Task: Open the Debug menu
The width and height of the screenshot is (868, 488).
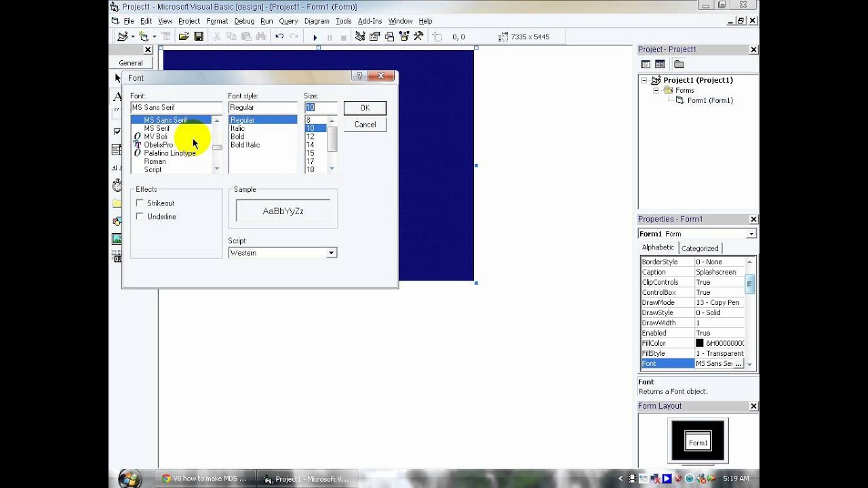Action: tap(244, 21)
